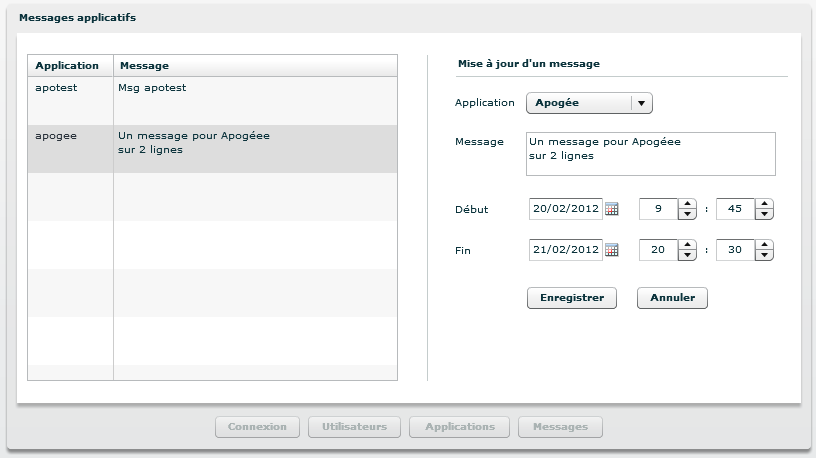Open the Fin date calendar picker
The image size is (816, 458).
tap(612, 250)
